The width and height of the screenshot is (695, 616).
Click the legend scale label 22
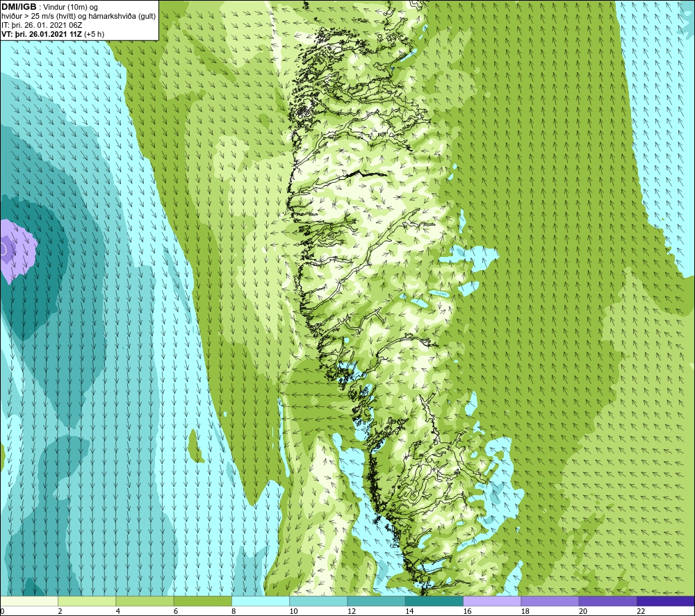(641, 611)
